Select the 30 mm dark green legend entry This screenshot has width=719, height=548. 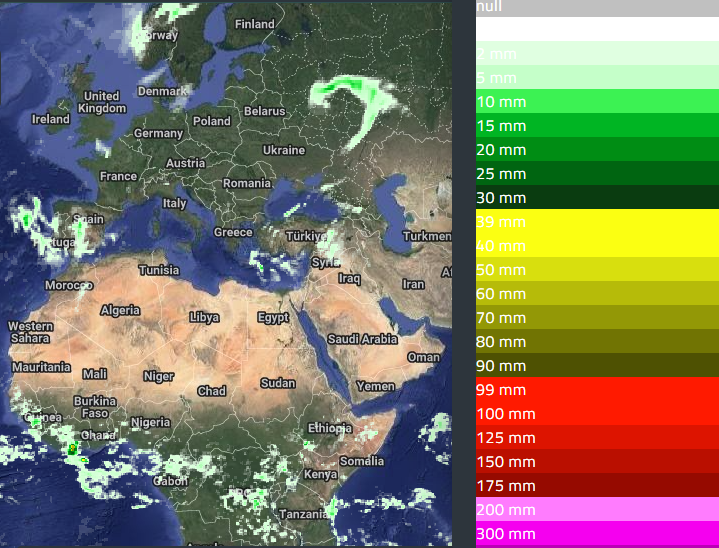pos(597,198)
